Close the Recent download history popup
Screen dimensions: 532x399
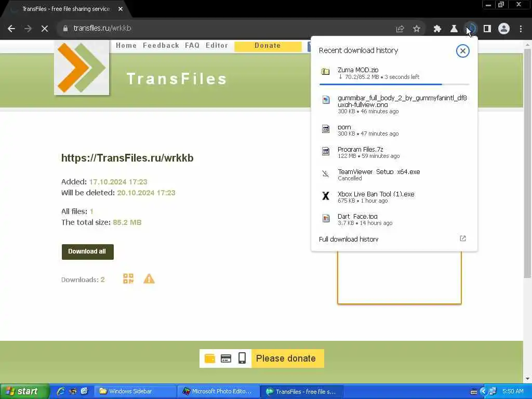tap(462, 51)
